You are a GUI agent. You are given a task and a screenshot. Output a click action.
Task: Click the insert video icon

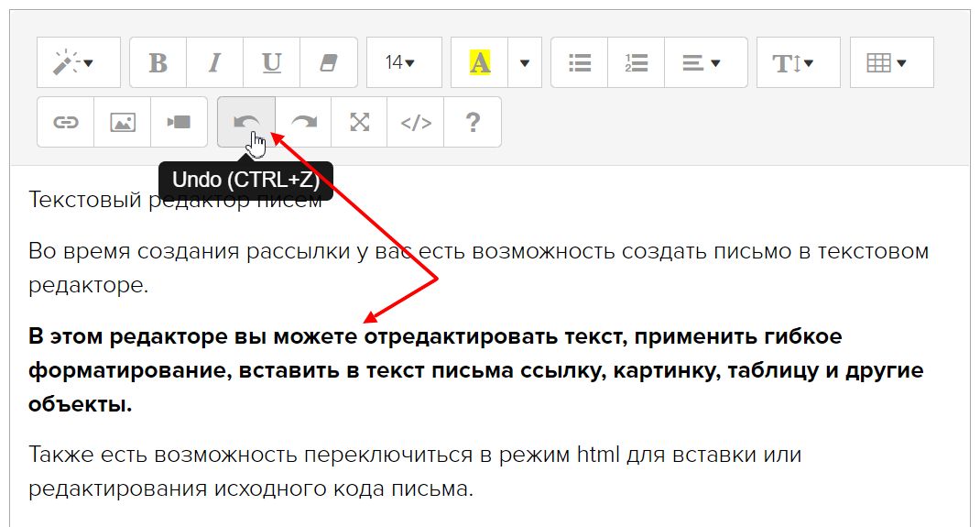[x=179, y=122]
